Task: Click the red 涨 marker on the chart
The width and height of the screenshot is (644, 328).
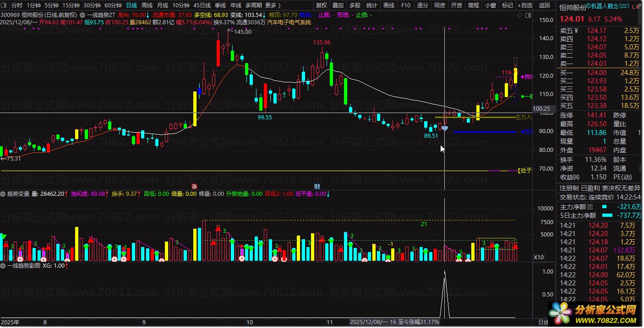Action: 194,186
